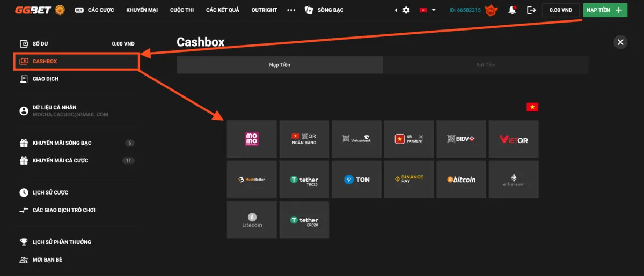This screenshot has width=644, height=276.
Task: Choose Tether TRC20 deposit tile
Action: pyautogui.click(x=304, y=180)
